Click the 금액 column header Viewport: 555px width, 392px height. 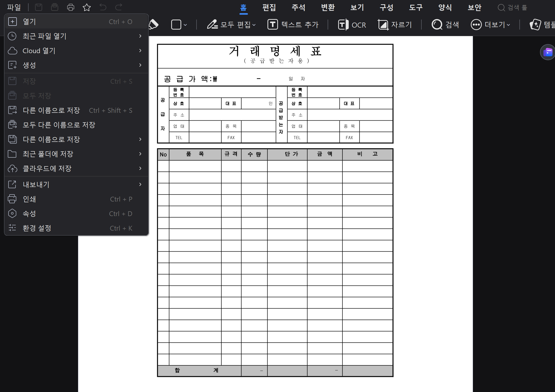point(325,154)
